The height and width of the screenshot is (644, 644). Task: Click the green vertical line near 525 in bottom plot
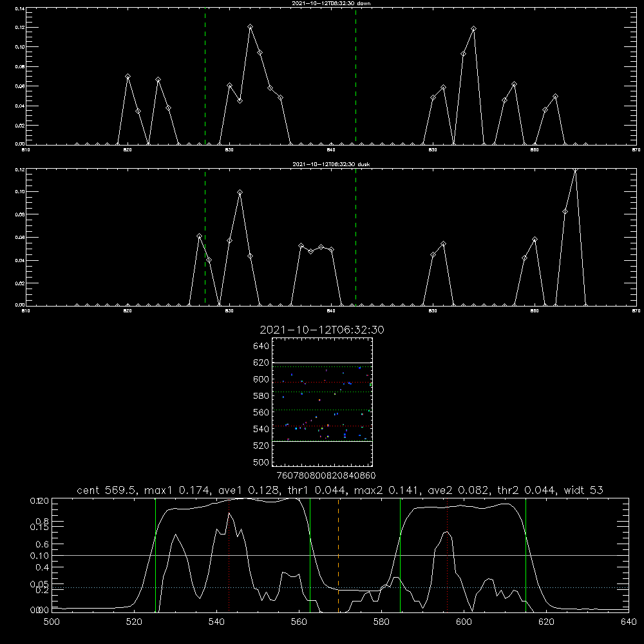tap(155, 555)
